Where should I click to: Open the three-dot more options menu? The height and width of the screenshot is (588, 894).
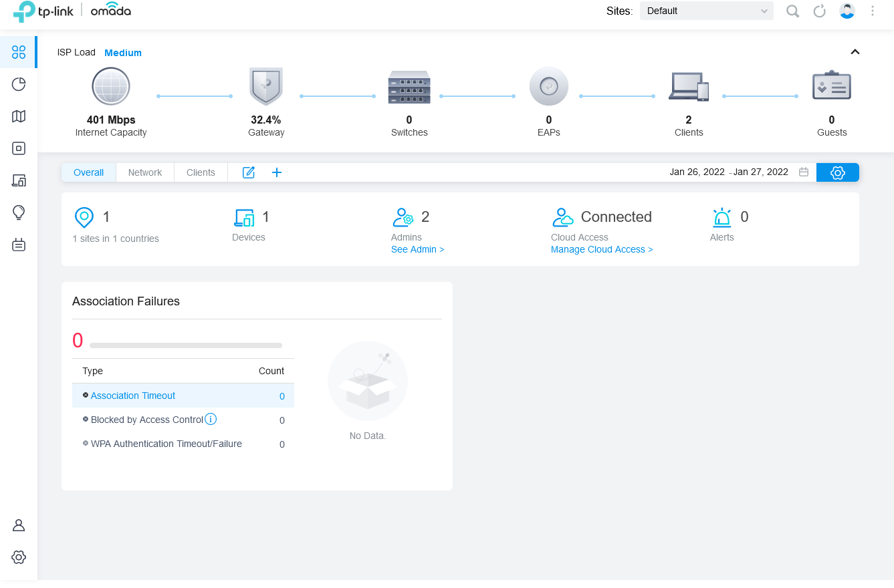click(873, 11)
